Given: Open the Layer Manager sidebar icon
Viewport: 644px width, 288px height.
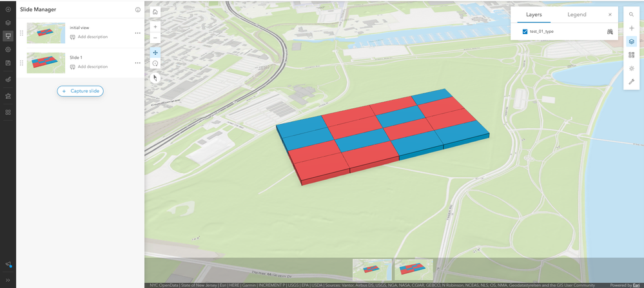Looking at the screenshot, I should point(8,23).
